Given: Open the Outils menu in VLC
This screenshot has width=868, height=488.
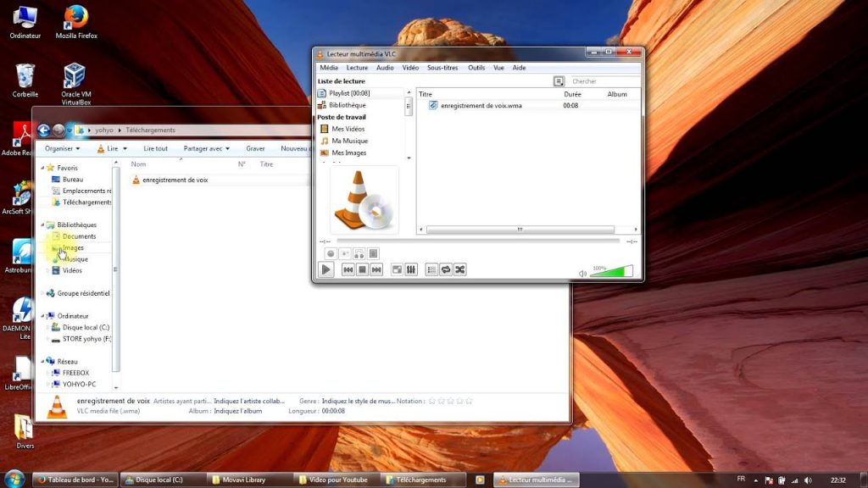Looking at the screenshot, I should click(x=476, y=68).
